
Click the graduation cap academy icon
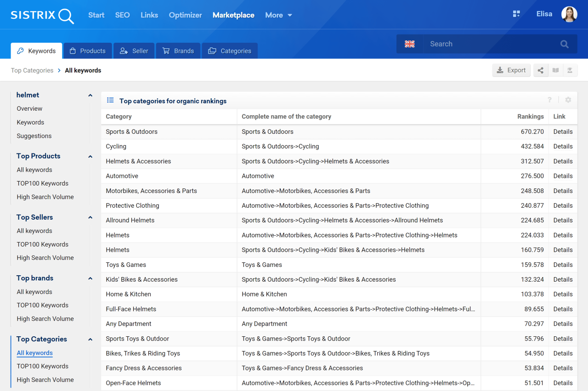(570, 70)
